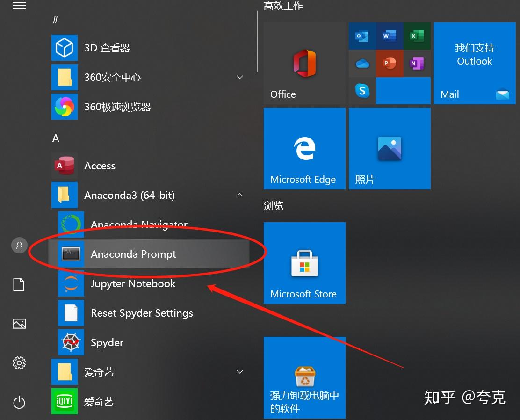Open the PowerPoint small tile
Viewport: 520px width, 420px height.
(390, 63)
